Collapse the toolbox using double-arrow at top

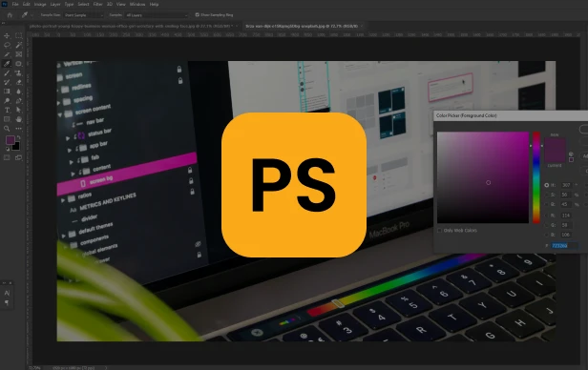click(4, 23)
